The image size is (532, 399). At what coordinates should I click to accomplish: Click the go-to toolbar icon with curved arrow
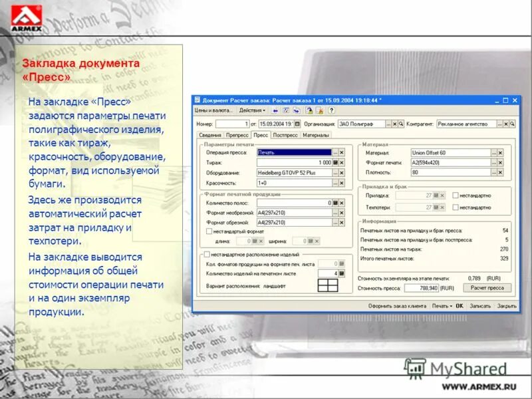[296, 110]
